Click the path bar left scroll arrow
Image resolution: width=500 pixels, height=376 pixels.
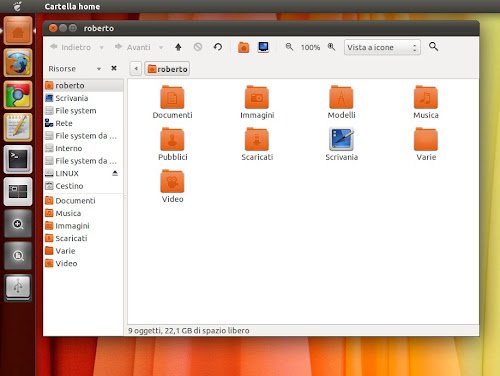click(x=136, y=69)
